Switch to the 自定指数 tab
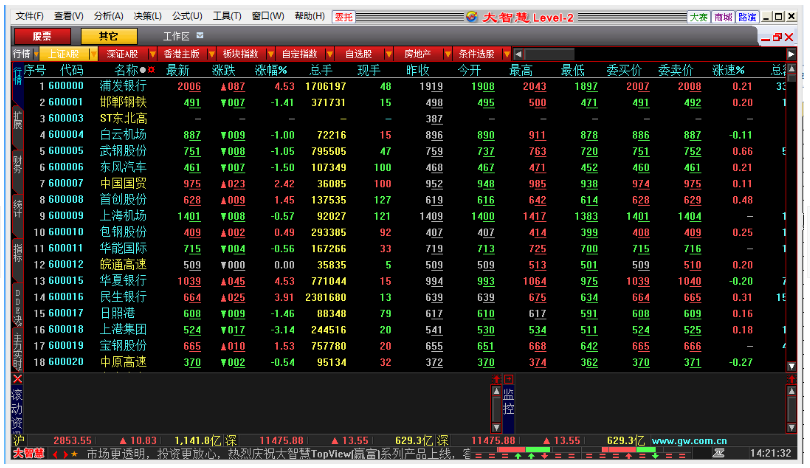The height and width of the screenshot is (468, 810). coord(300,54)
